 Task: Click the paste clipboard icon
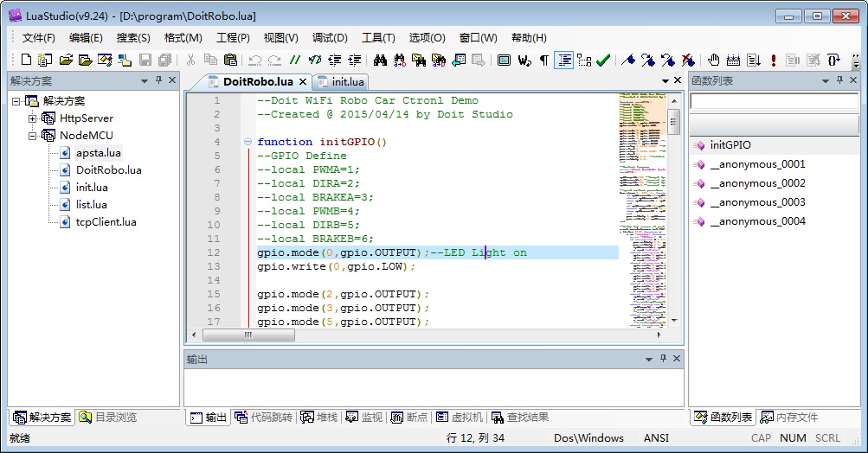tap(230, 60)
